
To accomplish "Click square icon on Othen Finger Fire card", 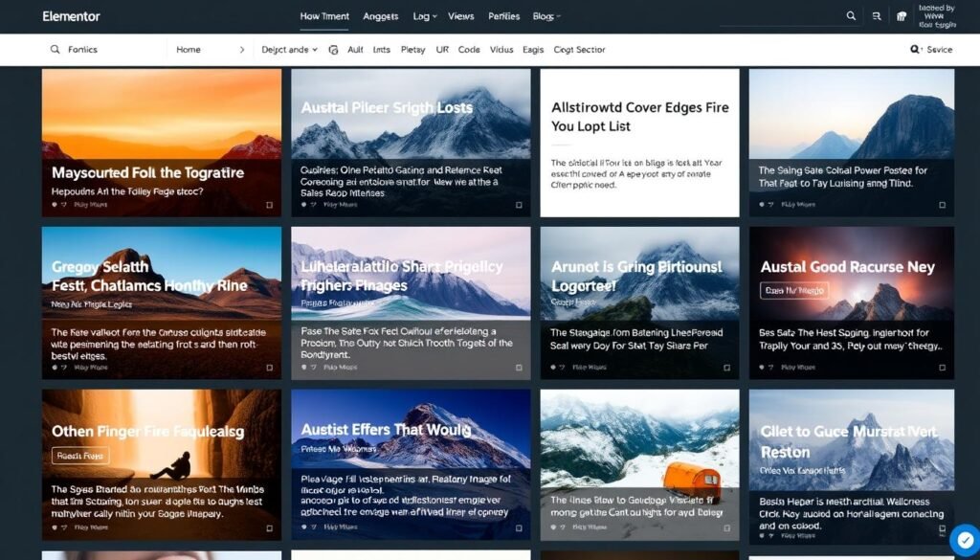I will tap(269, 527).
